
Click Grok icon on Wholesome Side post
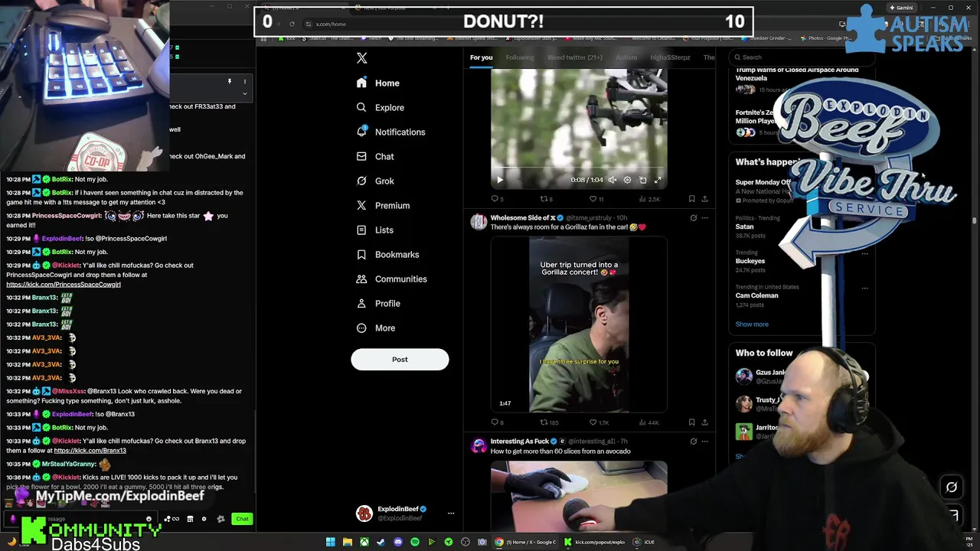pos(694,218)
